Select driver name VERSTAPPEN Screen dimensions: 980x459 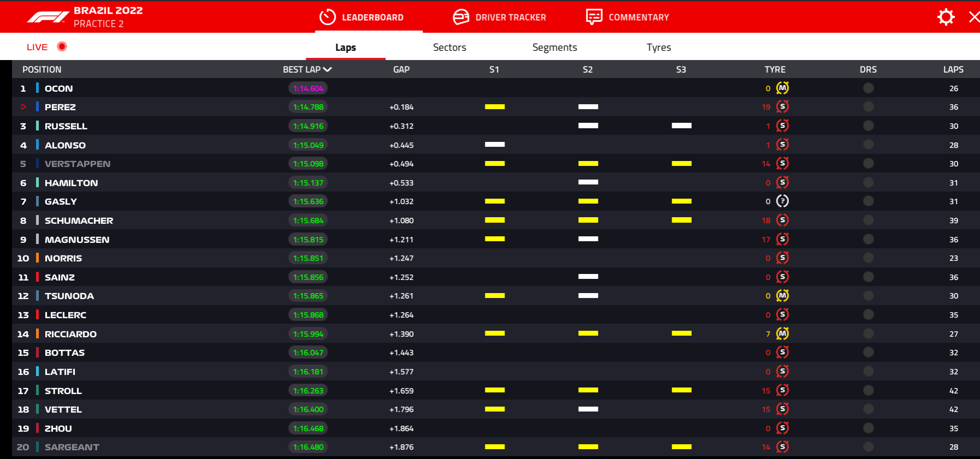pyautogui.click(x=78, y=164)
